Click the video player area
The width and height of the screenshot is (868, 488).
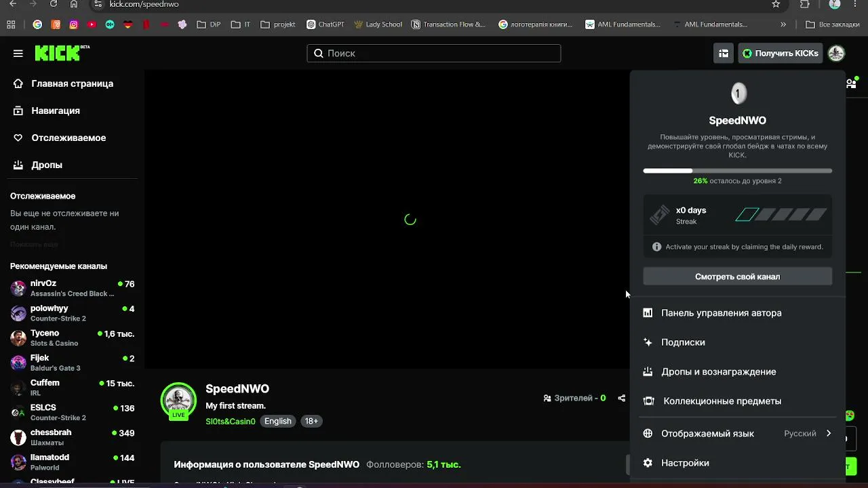[387, 220]
